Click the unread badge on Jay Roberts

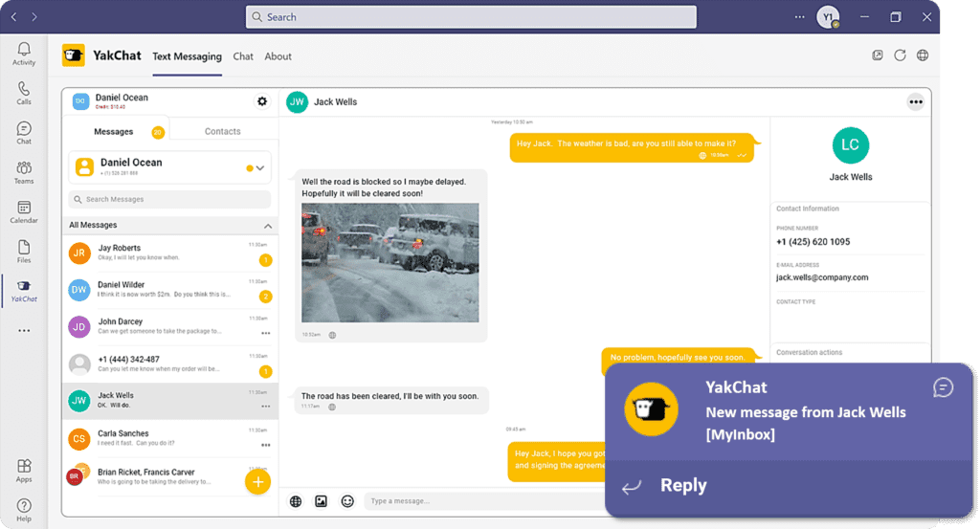[265, 260]
